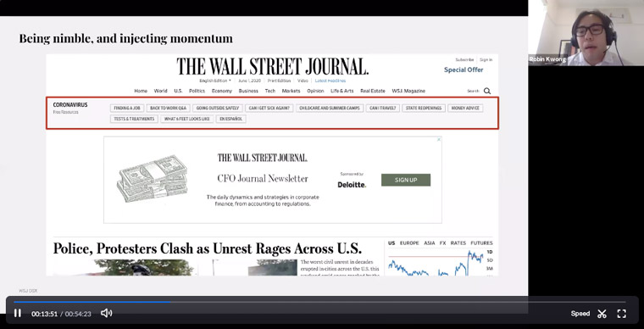Close the ad via corner icon

[439, 140]
